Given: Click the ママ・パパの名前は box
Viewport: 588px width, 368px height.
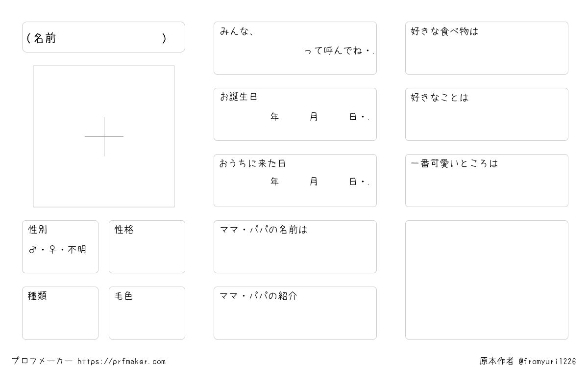Looking at the screenshot, I should (x=295, y=247).
